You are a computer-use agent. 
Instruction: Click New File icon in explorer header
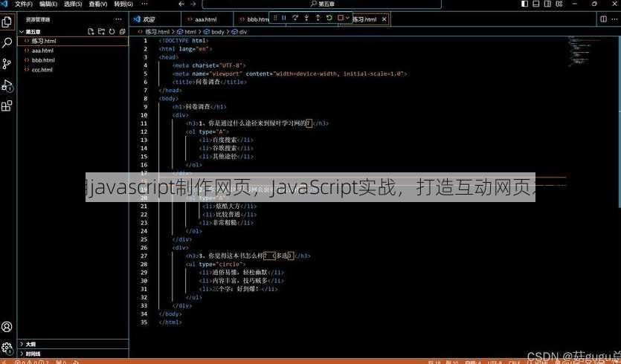[x=91, y=32]
